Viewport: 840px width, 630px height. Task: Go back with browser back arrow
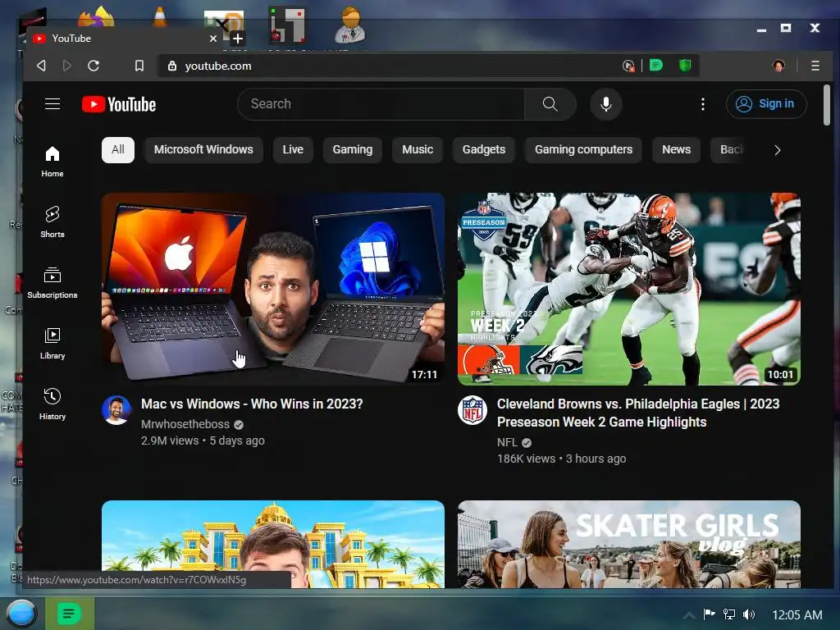click(x=41, y=66)
